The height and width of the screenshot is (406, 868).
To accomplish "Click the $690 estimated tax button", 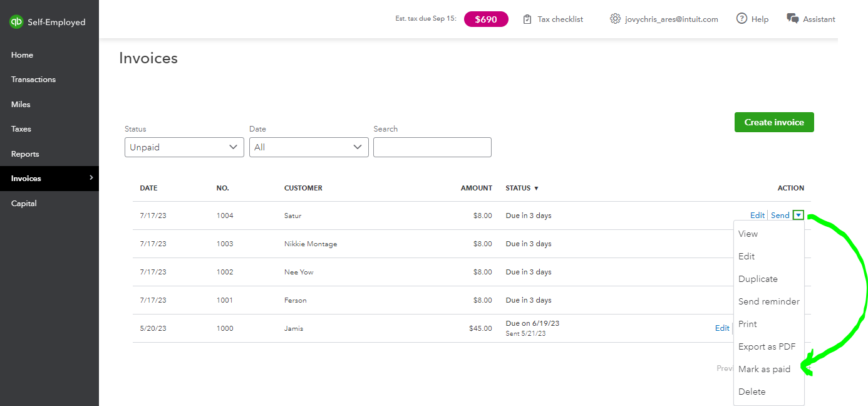I will pos(485,19).
